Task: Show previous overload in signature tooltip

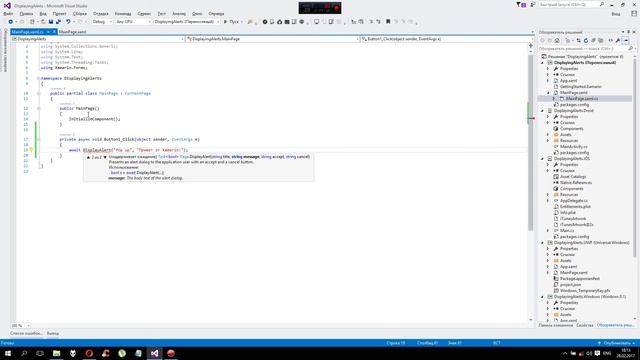Action: tap(88, 157)
